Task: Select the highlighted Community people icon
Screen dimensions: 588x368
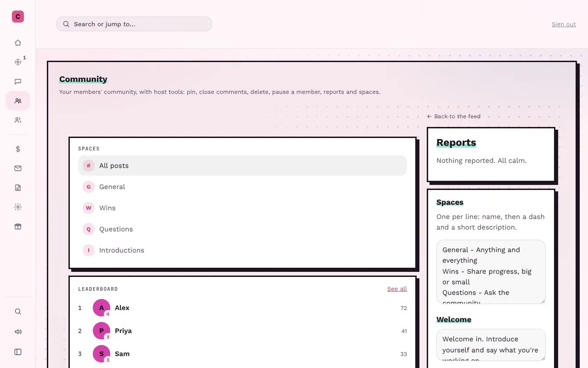Action: point(18,101)
